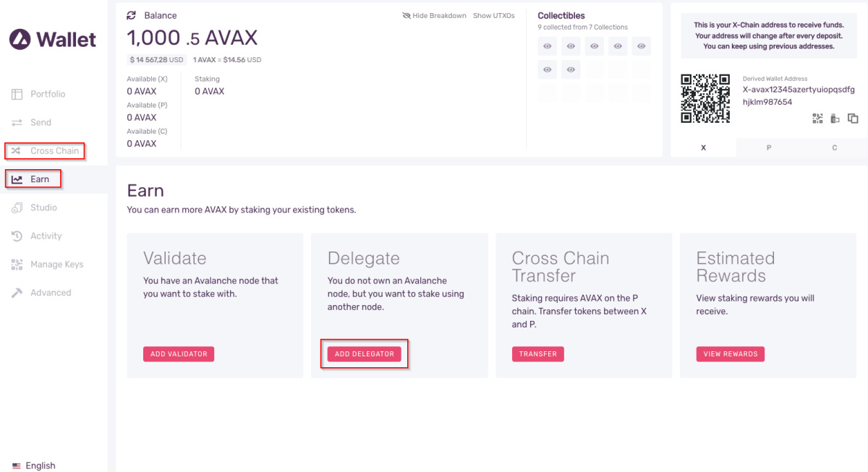Viewport: 868px width, 472px height.
Task: Refresh balance using the circular arrows icon
Action: pos(132,15)
